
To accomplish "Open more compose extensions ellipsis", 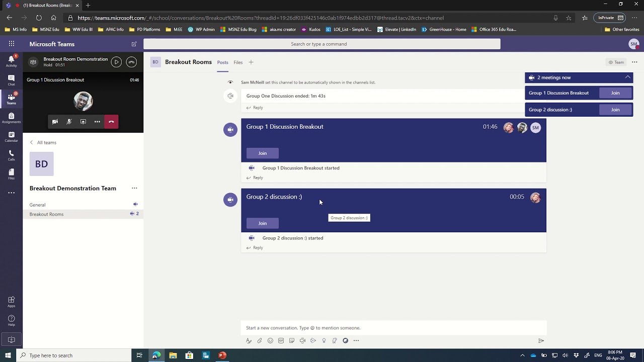I will tap(356, 341).
